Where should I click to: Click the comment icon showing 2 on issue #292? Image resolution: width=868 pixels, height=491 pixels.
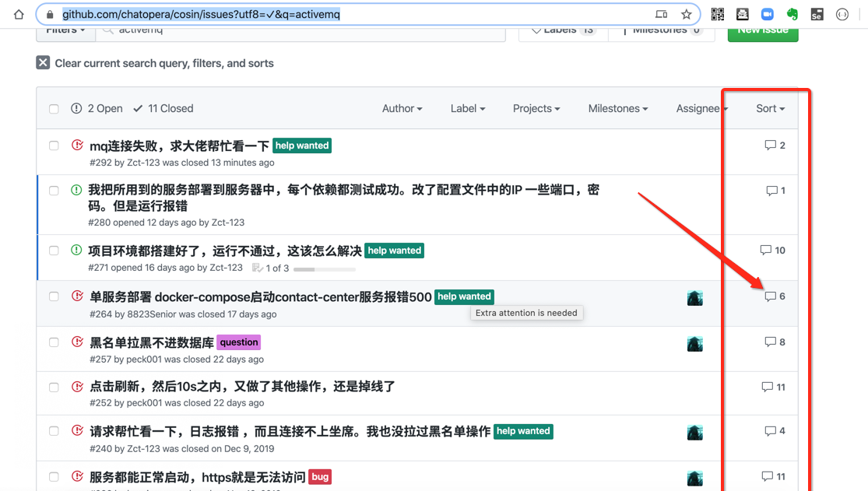click(x=770, y=145)
